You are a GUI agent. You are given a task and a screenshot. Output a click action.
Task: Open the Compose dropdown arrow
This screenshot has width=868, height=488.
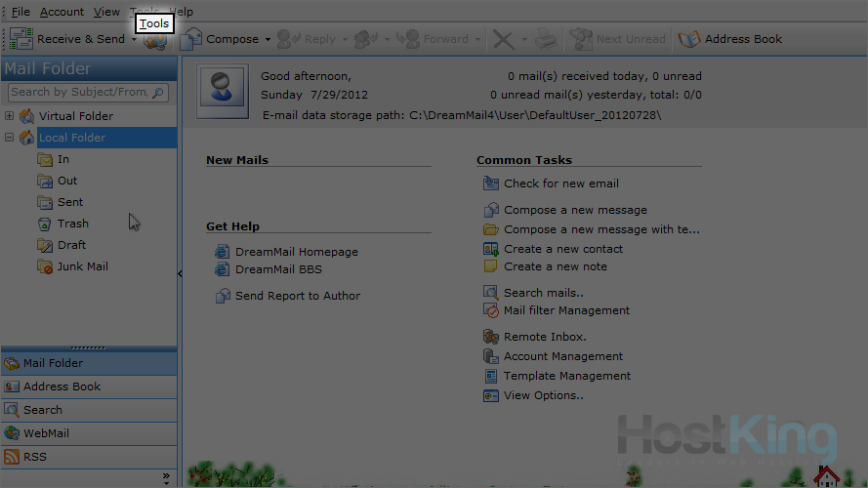tap(268, 40)
